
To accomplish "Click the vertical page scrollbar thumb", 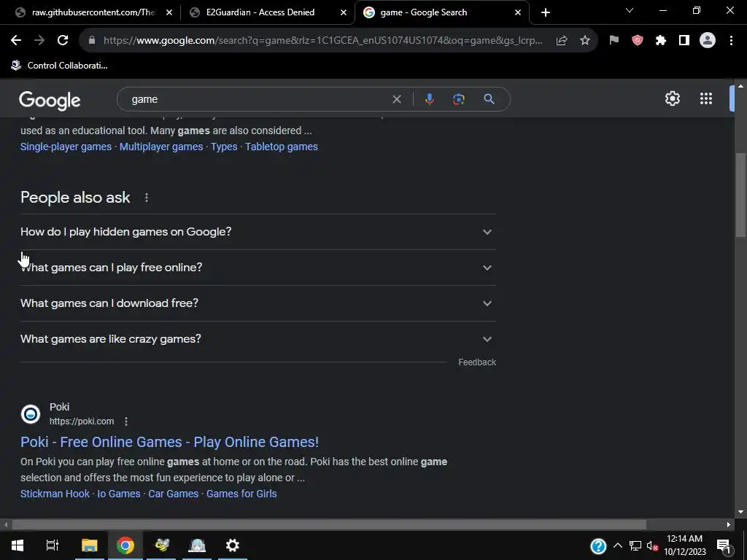I will 740,194.
